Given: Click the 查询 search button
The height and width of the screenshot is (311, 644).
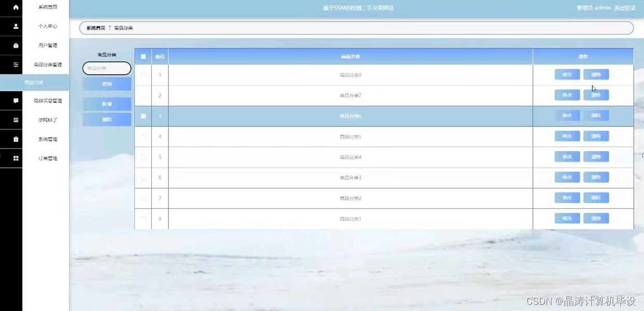Looking at the screenshot, I should (107, 84).
